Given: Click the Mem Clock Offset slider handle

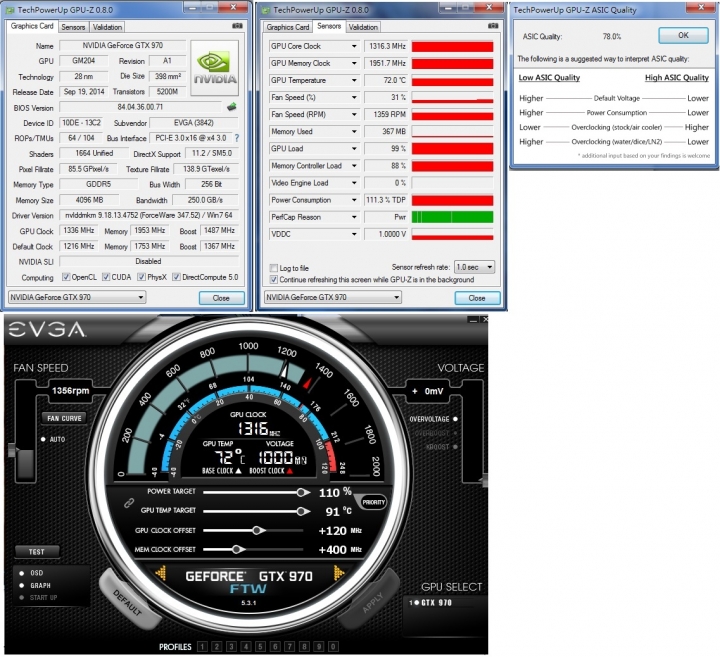Looking at the screenshot, I should [x=237, y=549].
